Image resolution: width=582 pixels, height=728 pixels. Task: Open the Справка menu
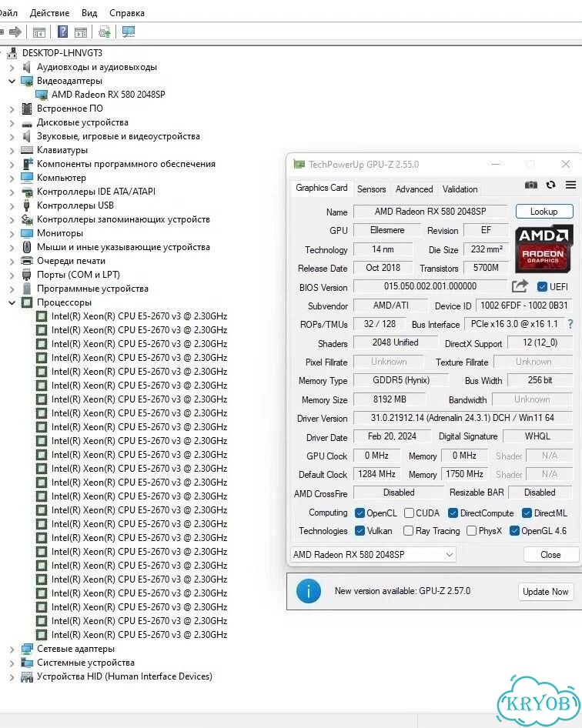click(x=127, y=13)
